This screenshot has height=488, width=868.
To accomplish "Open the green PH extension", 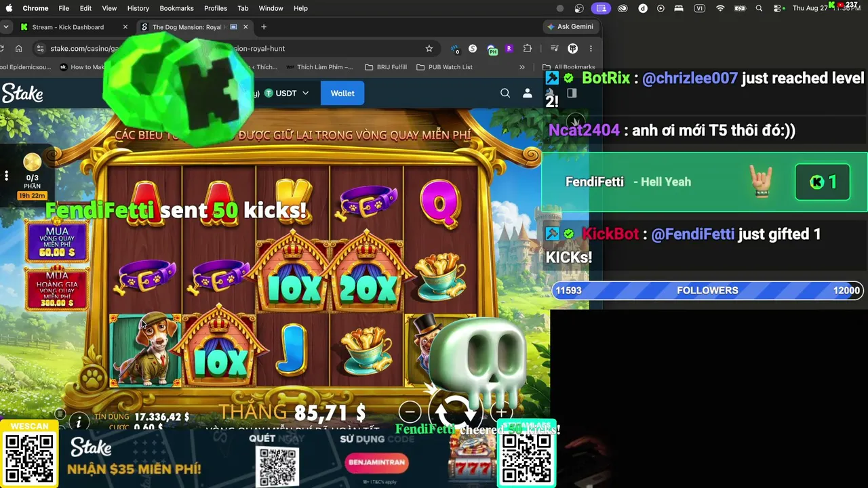I will (x=492, y=49).
